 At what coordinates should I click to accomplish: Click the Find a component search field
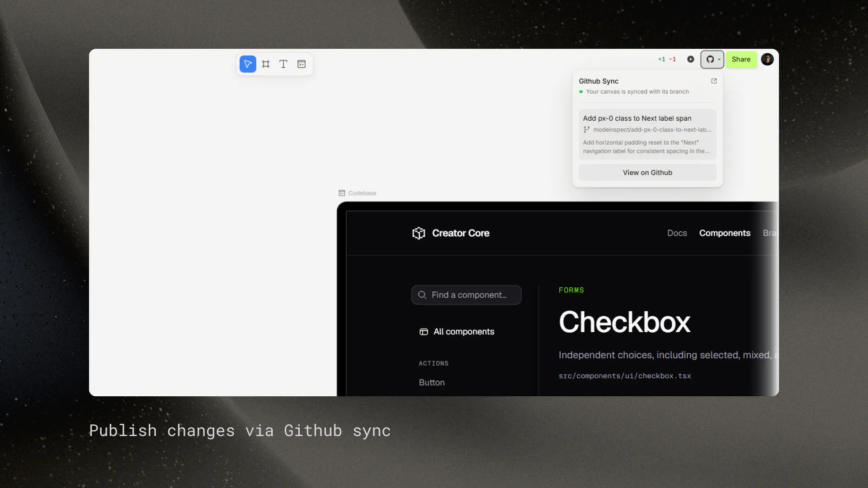point(466,295)
